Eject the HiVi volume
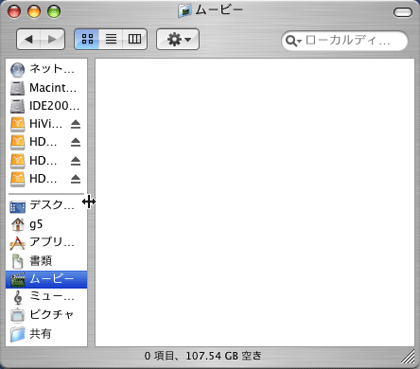The height and width of the screenshot is (369, 420). point(76,124)
